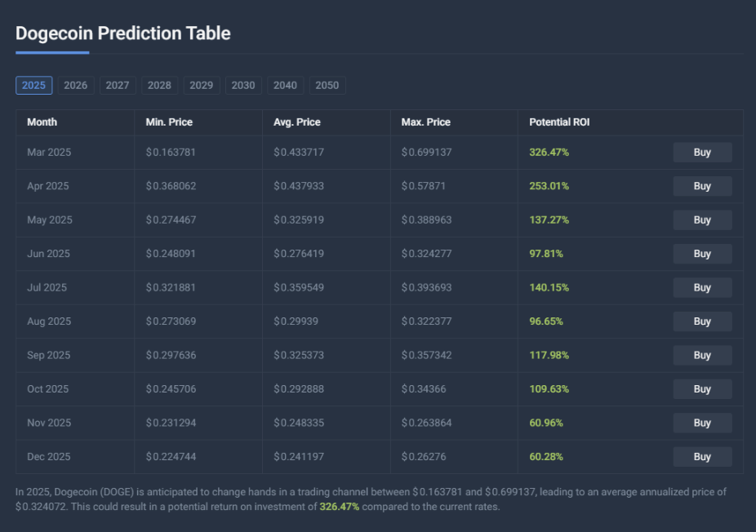Click the May 2025 Buy button
The image size is (756, 532).
pos(702,220)
